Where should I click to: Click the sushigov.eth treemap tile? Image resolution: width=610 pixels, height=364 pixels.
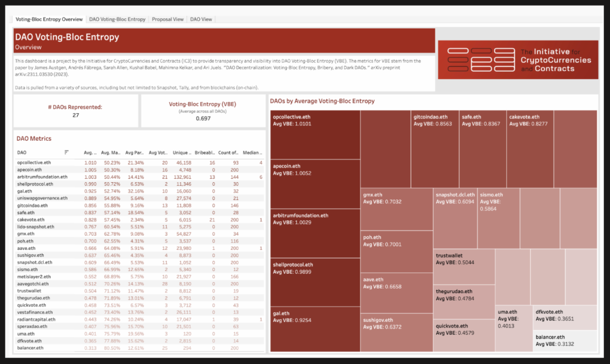pyautogui.click(x=396, y=333)
